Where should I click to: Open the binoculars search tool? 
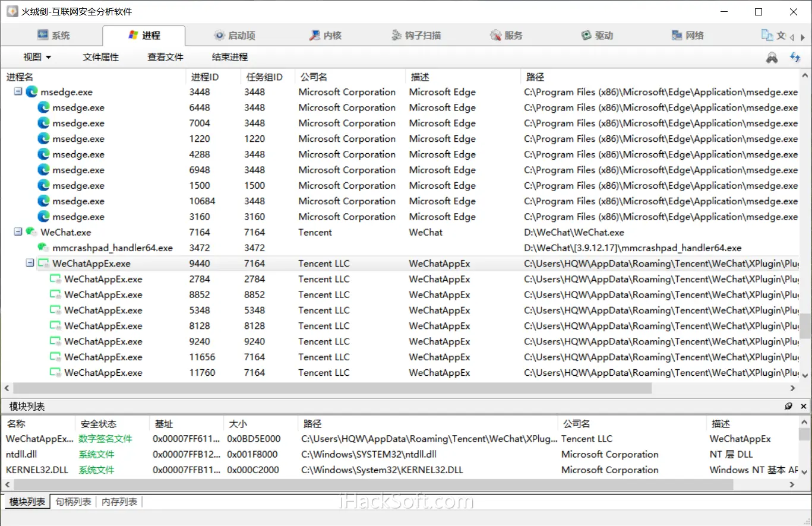[x=772, y=58]
